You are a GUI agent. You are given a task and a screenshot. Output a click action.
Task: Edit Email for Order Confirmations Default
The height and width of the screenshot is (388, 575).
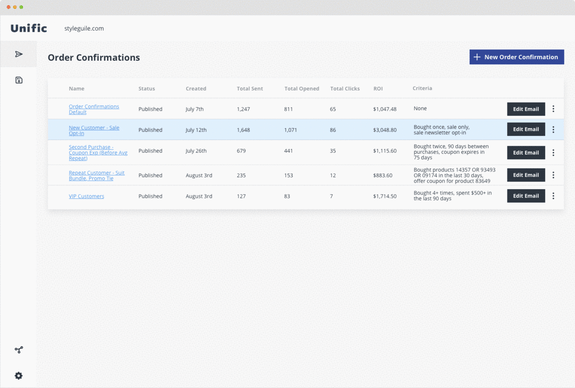526,109
